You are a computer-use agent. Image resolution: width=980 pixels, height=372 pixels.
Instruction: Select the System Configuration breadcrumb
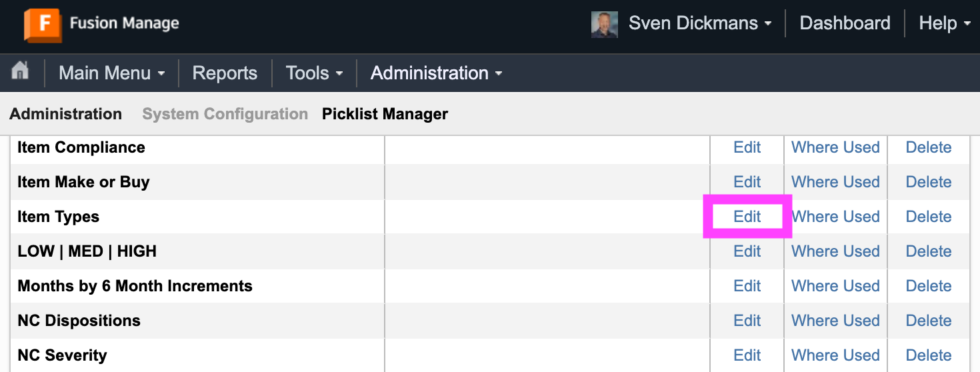click(225, 114)
